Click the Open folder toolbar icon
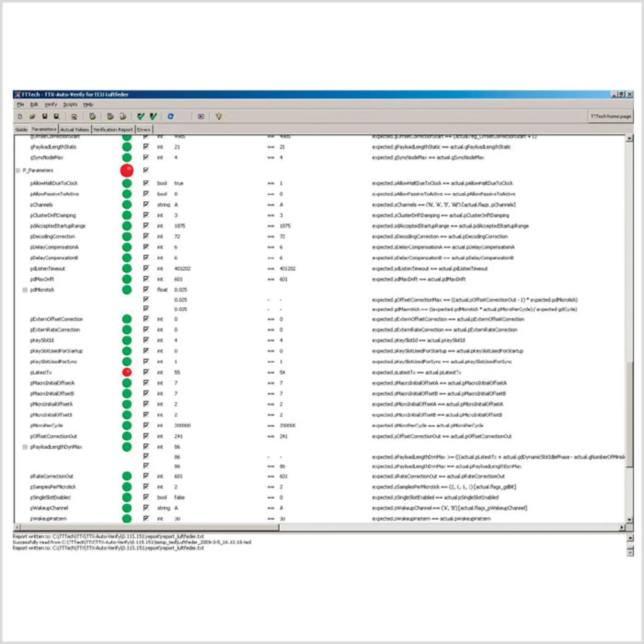This screenshot has height=644, width=644. click(x=32, y=116)
